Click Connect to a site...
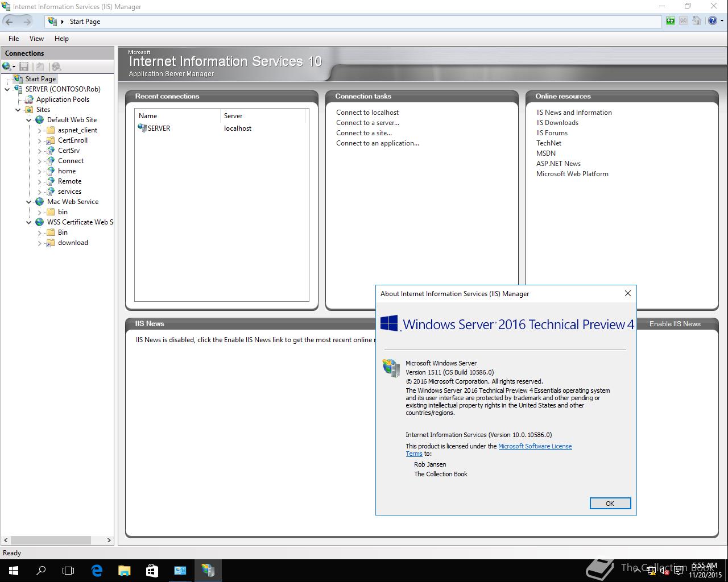The image size is (728, 582). [363, 133]
